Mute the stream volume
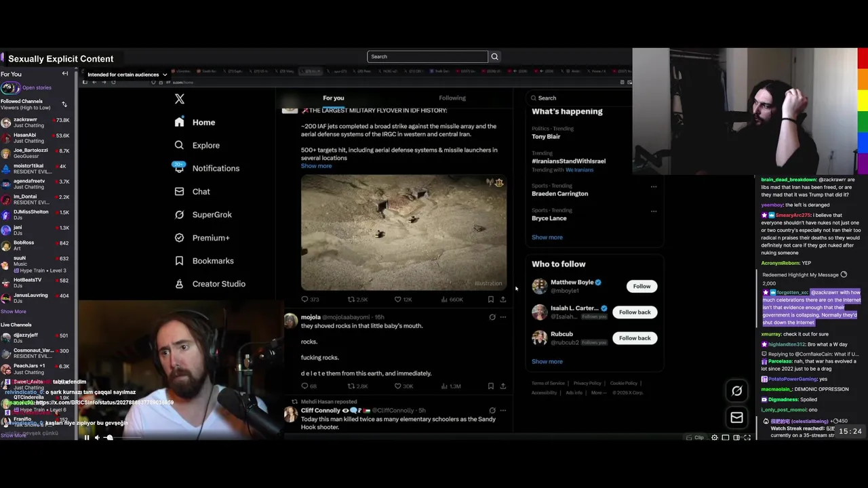The height and width of the screenshot is (488, 868). [x=97, y=438]
